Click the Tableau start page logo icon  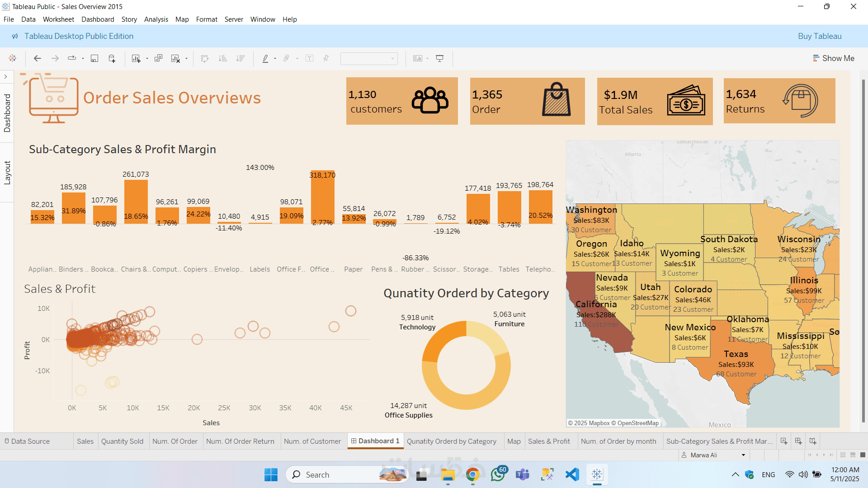coord(13,58)
